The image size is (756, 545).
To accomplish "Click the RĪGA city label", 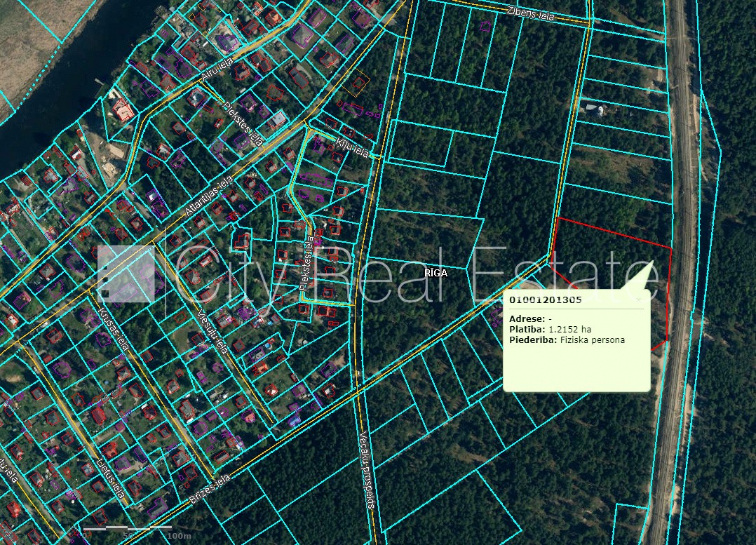I will 435,274.
